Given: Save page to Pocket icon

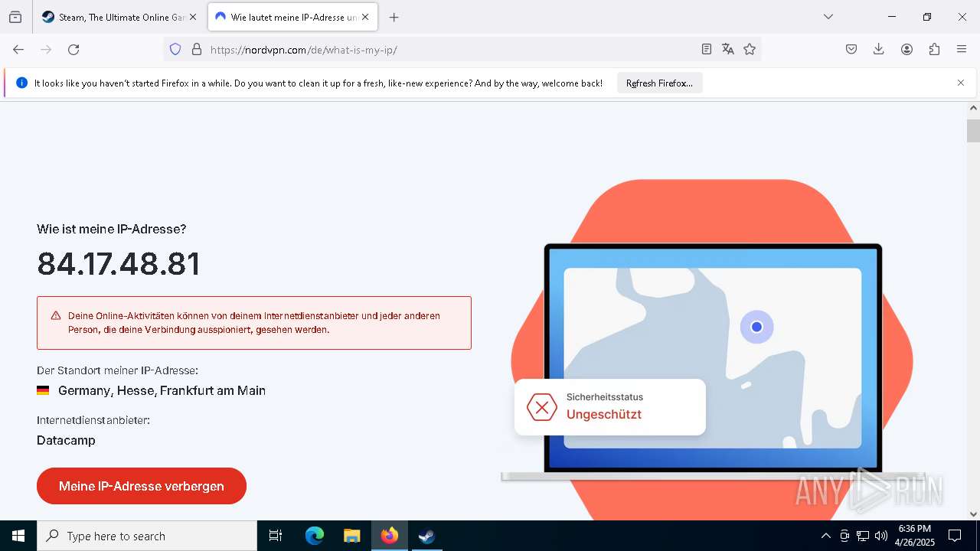Looking at the screenshot, I should (x=851, y=49).
